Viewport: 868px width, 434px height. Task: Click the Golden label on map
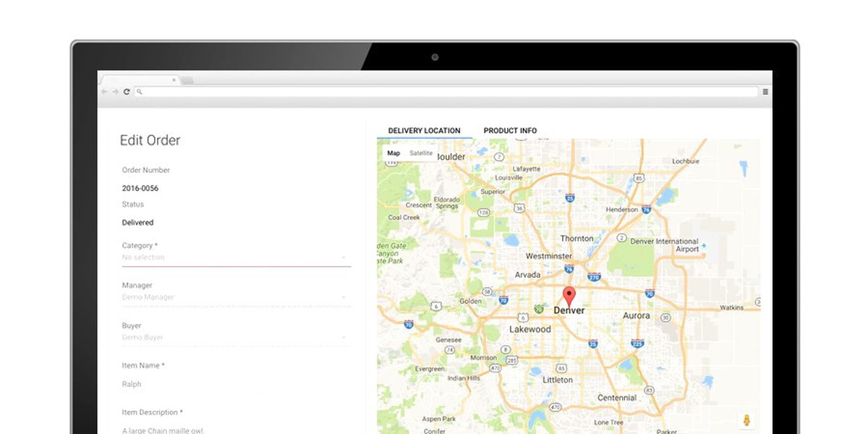(470, 301)
